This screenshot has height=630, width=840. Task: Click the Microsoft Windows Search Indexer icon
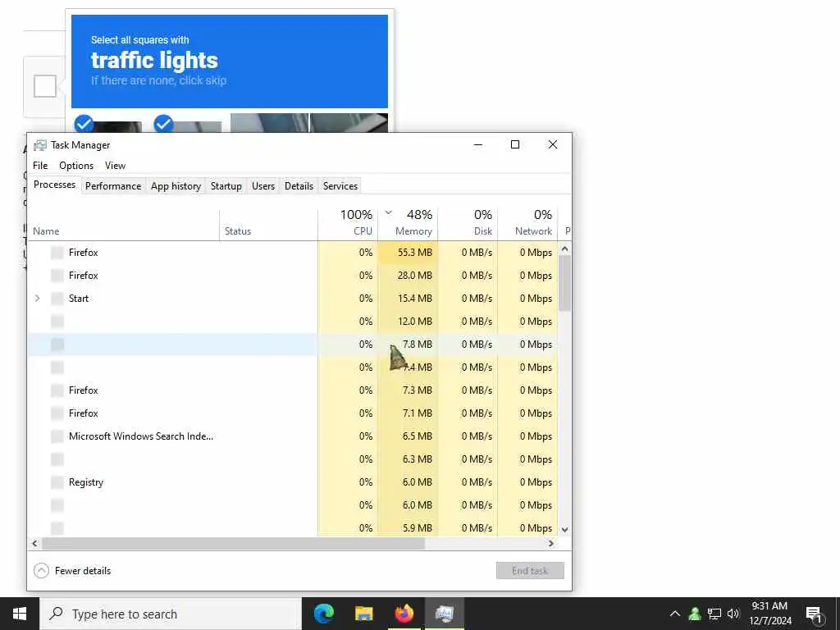(x=57, y=436)
